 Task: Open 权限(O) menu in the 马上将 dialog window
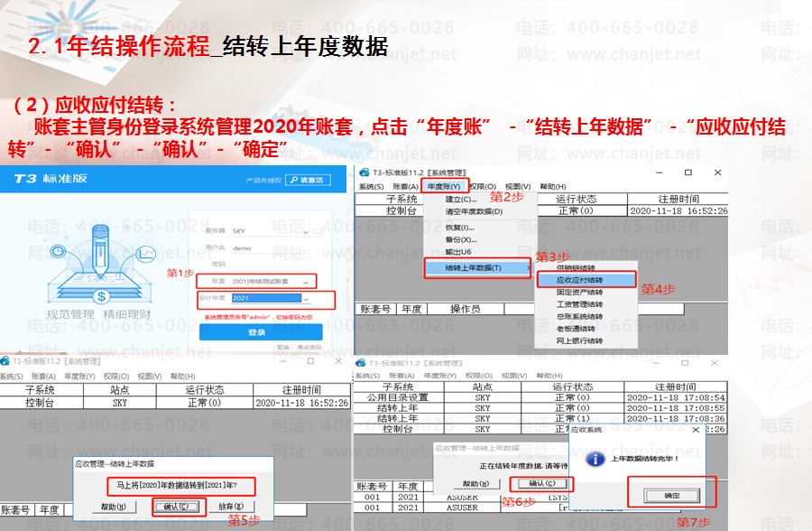pos(116,377)
